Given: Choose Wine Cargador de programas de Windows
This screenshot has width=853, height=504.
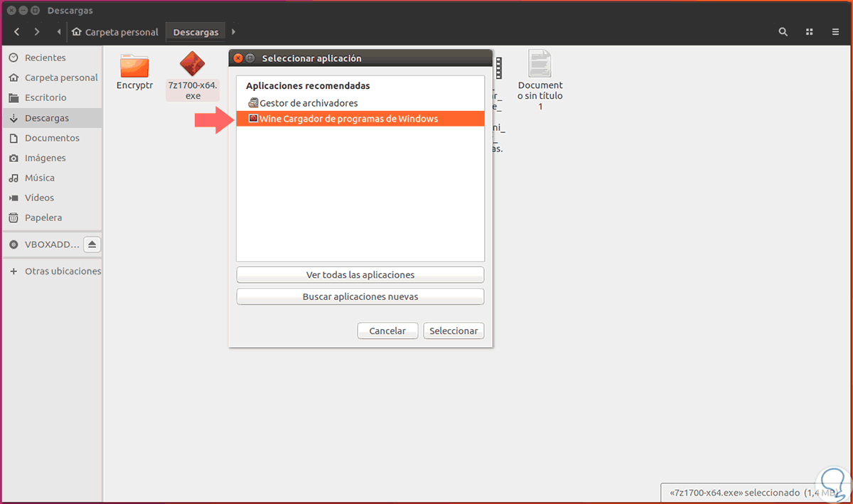Looking at the screenshot, I should (360, 119).
